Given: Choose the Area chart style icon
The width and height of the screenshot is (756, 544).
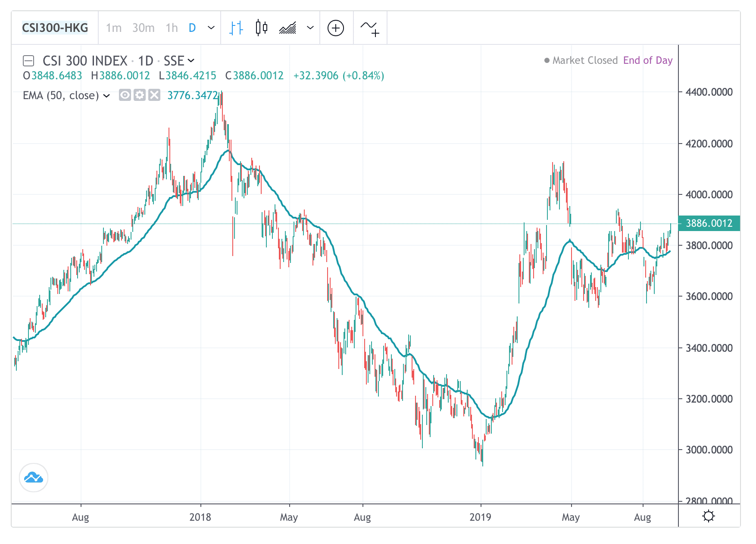Looking at the screenshot, I should (x=287, y=28).
